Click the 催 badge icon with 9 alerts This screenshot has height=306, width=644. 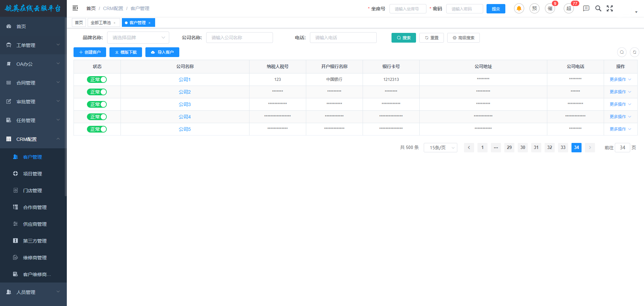click(x=550, y=9)
